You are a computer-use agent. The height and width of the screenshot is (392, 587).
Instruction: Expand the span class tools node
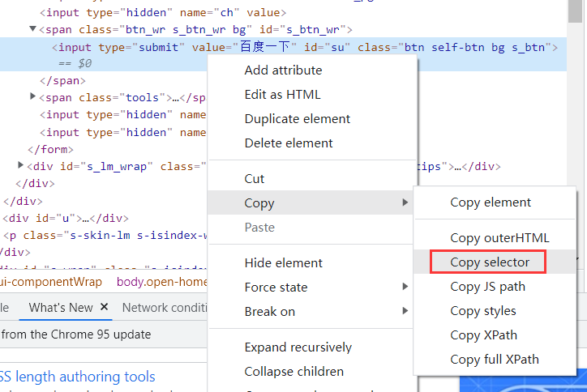click(33, 96)
